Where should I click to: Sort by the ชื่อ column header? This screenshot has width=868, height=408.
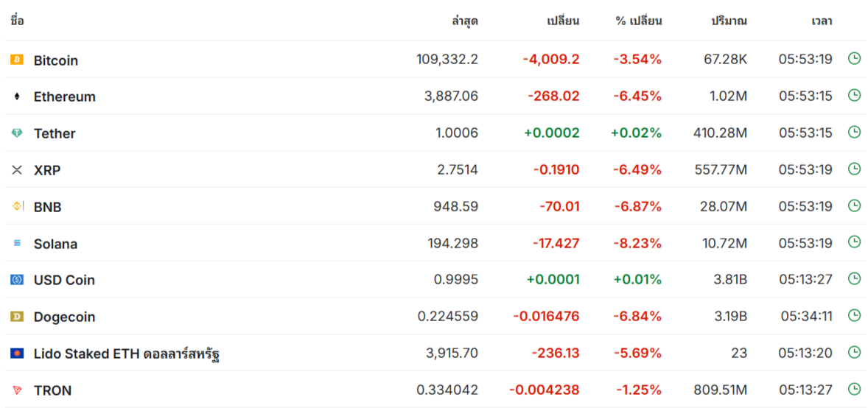coord(17,21)
